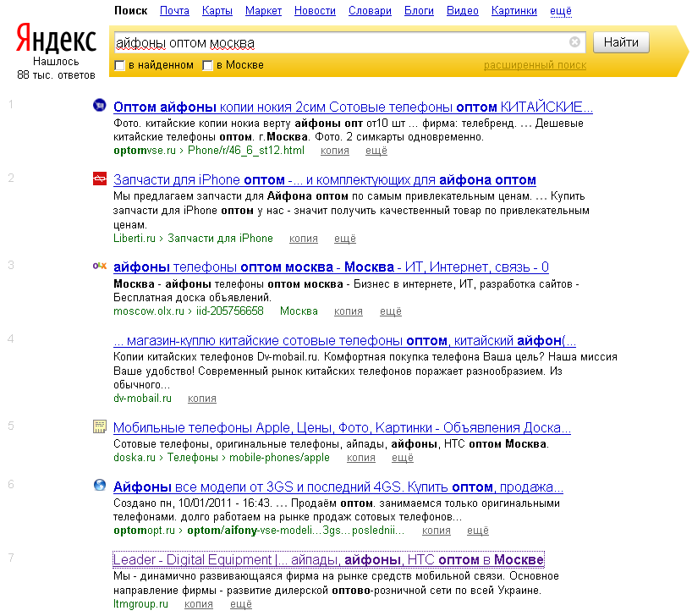Open result 'айфоны телефоны оптом москва - Москва'
Viewport: 692px width, 616px height.
(x=331, y=267)
